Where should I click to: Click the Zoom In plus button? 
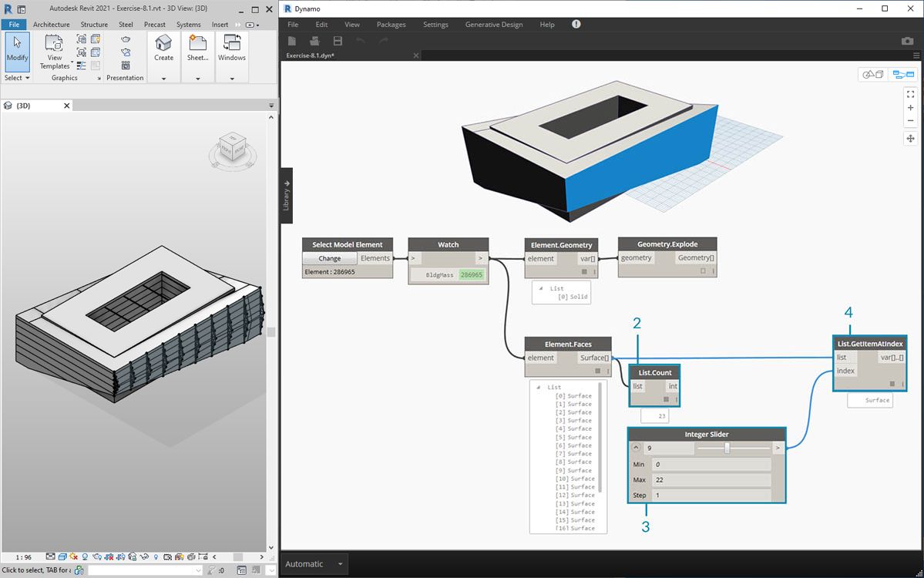pyautogui.click(x=910, y=108)
